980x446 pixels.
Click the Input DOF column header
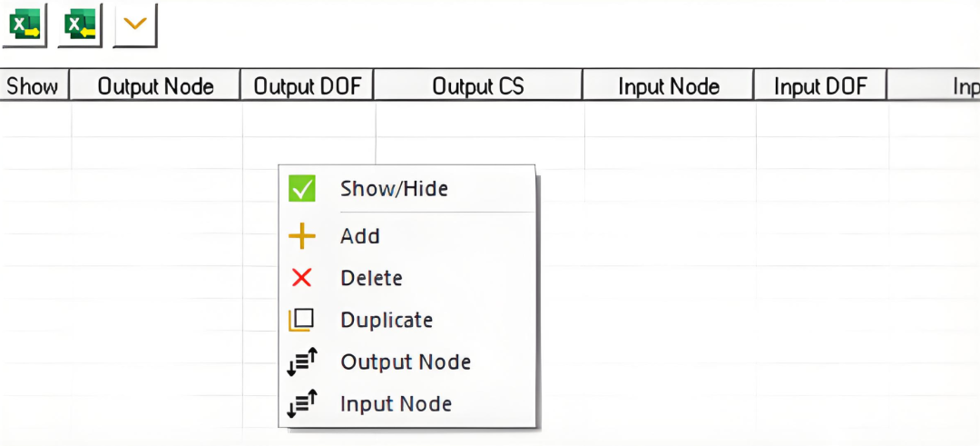pyautogui.click(x=820, y=85)
